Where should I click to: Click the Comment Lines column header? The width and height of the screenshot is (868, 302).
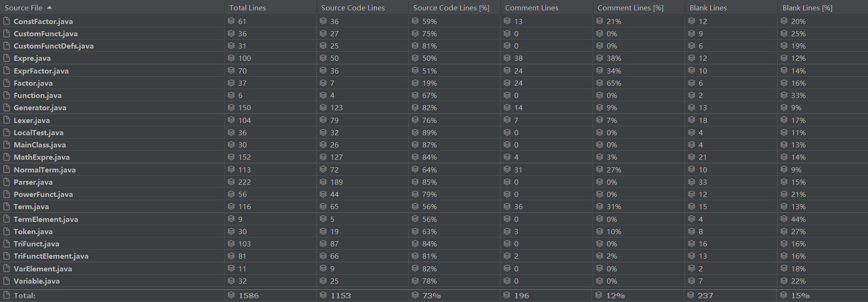[531, 8]
